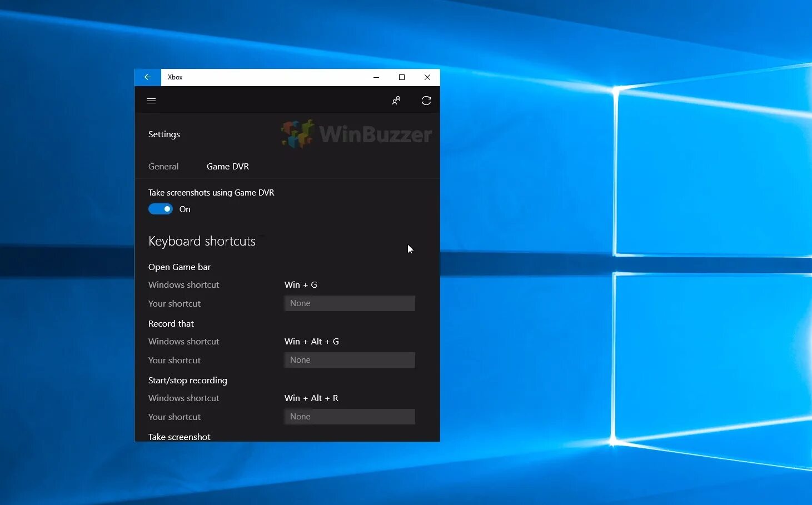Switch to the General settings tab

coord(163,167)
